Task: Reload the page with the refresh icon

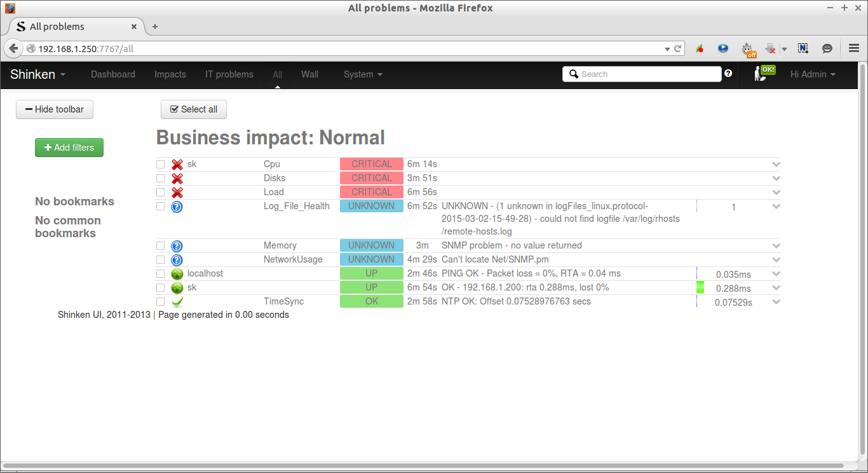Action: pyautogui.click(x=678, y=48)
